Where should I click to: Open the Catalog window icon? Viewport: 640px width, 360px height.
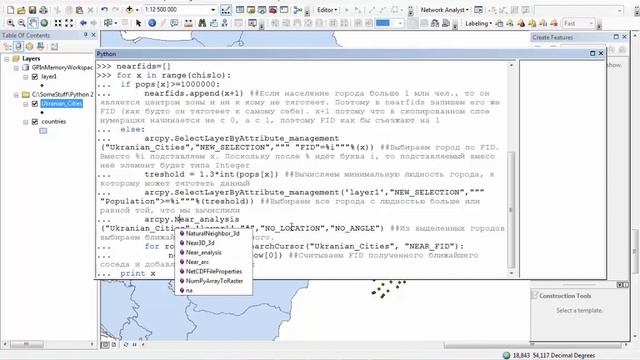[251, 10]
